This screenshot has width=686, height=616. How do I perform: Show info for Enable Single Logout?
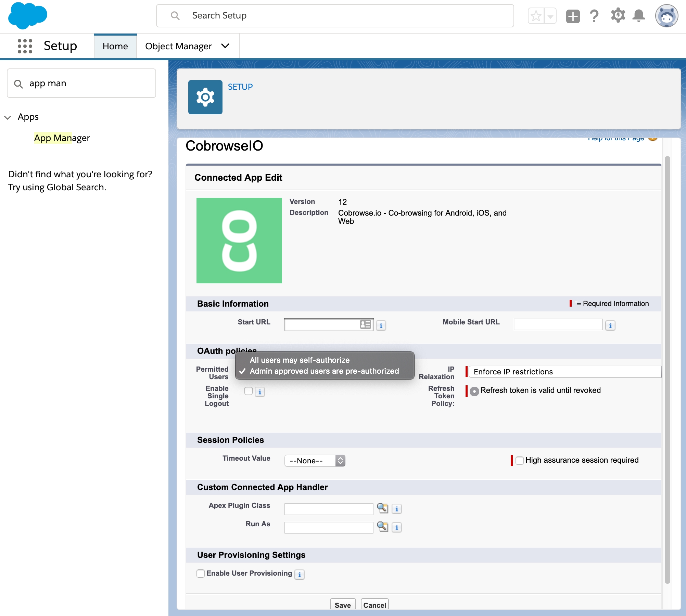260,392
